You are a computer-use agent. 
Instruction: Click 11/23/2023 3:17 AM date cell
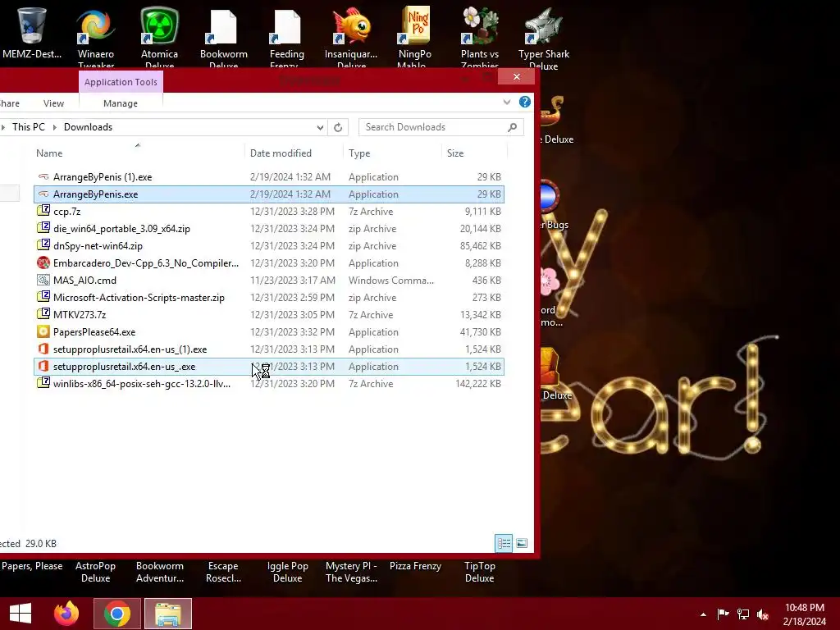coord(293,281)
